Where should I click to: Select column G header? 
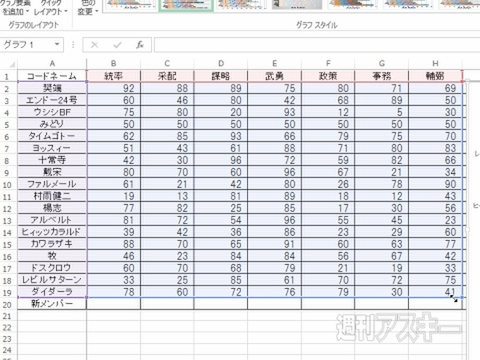[x=382, y=63]
